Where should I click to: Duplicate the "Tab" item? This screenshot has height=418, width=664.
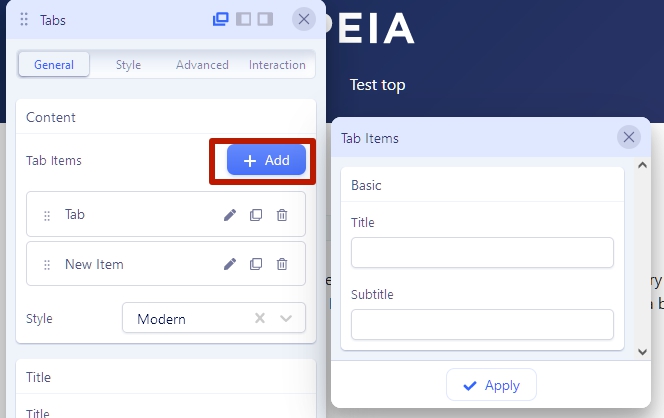coord(256,215)
